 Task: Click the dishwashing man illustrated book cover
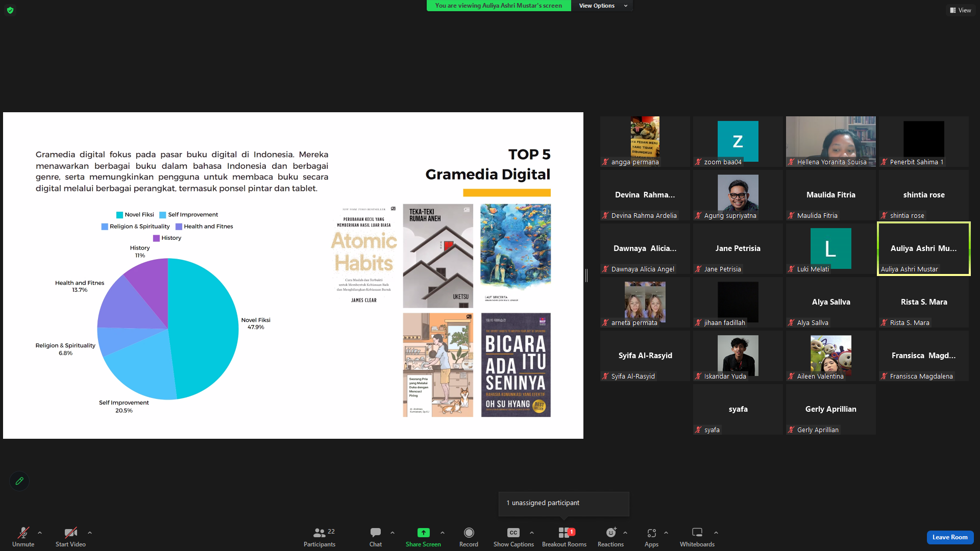(438, 365)
